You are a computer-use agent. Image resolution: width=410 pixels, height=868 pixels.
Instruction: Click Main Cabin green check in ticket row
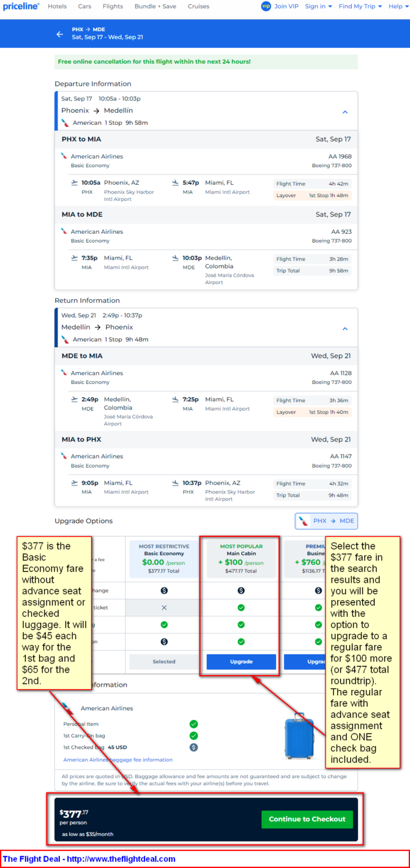coord(241,607)
